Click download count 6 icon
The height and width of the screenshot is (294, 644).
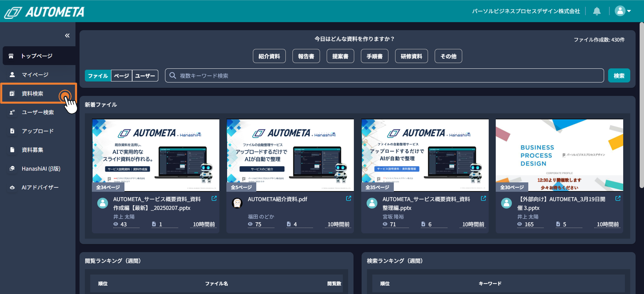click(423, 224)
